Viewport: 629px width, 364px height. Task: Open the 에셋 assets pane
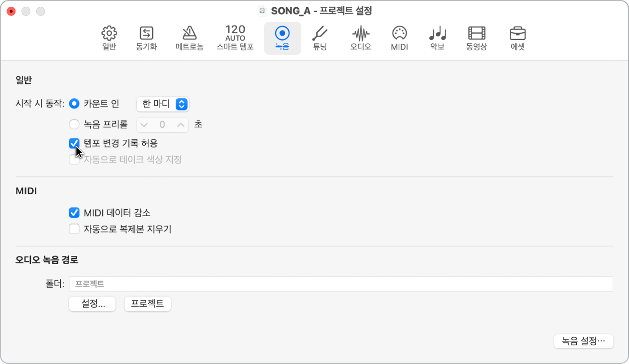517,38
